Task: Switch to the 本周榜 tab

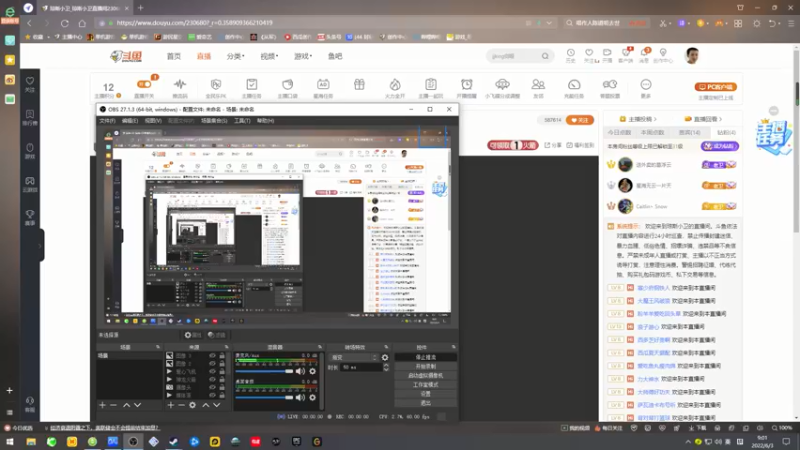Action: coord(653,133)
